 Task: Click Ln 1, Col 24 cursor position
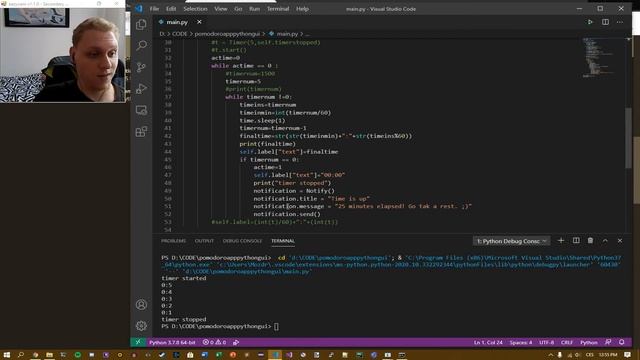click(488, 342)
